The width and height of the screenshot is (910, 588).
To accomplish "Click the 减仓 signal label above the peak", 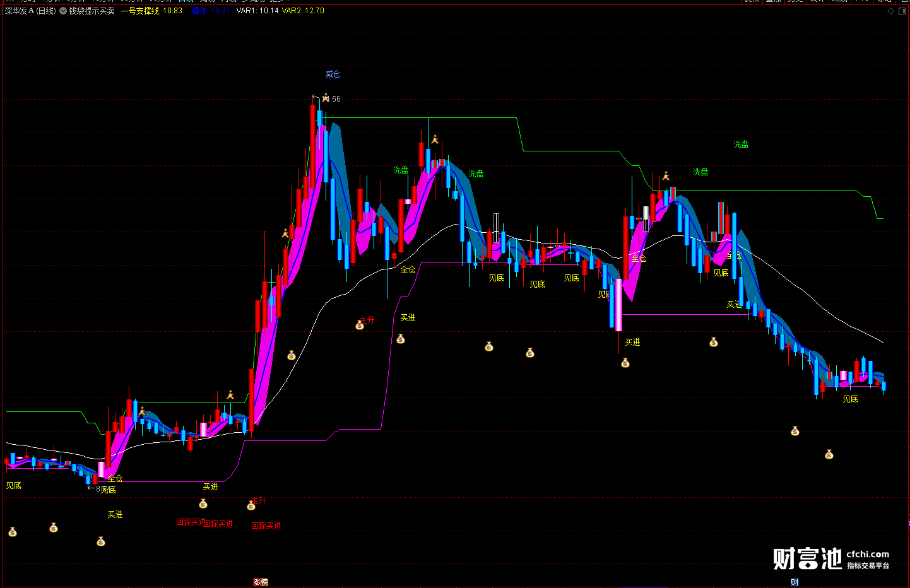I will (x=333, y=74).
